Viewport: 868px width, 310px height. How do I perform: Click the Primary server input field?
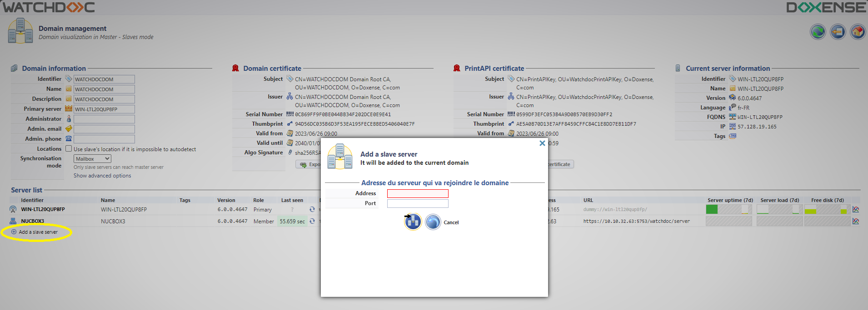tap(104, 109)
